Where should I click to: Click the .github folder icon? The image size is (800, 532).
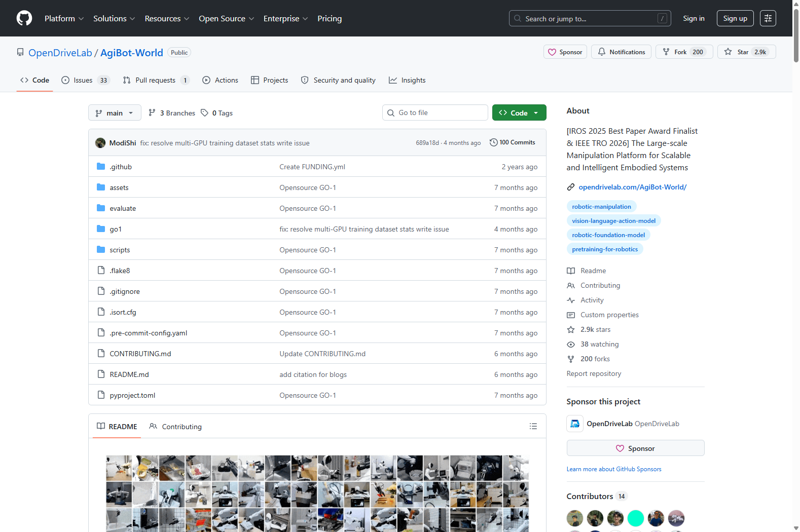101,167
